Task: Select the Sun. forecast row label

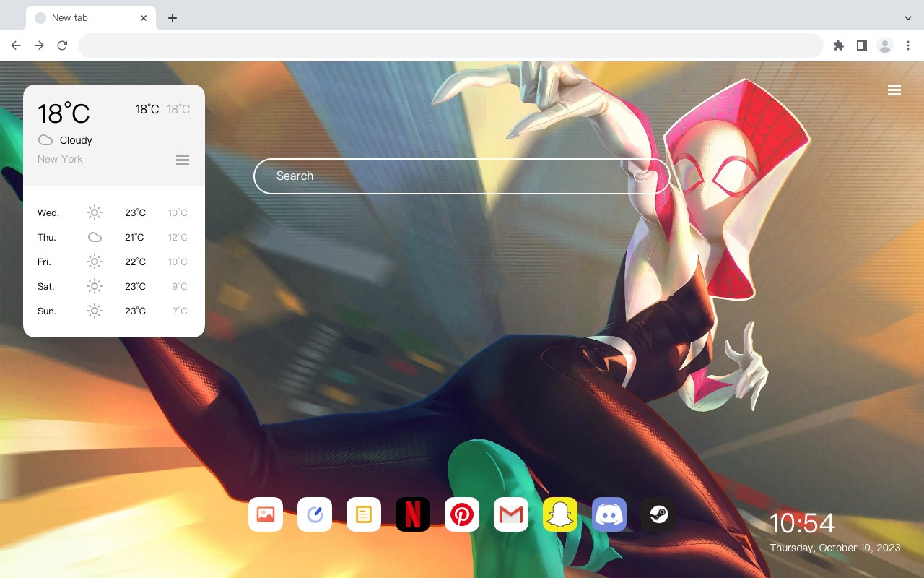Action: tap(47, 311)
